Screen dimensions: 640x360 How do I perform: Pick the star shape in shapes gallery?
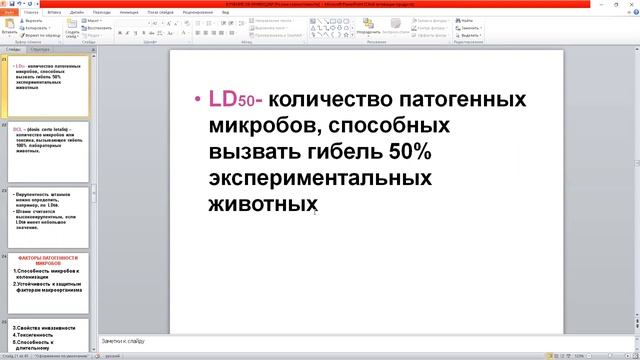point(346,35)
